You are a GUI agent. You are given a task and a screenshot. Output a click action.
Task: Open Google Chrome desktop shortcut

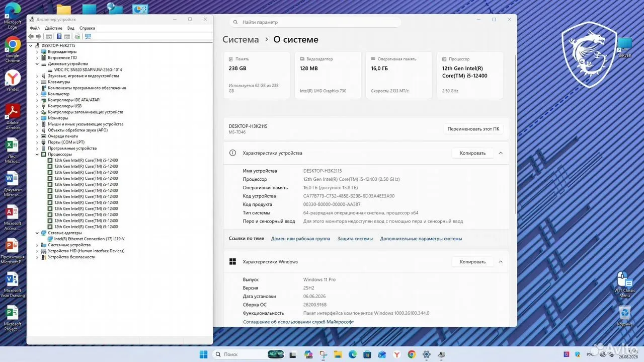pos(13,49)
